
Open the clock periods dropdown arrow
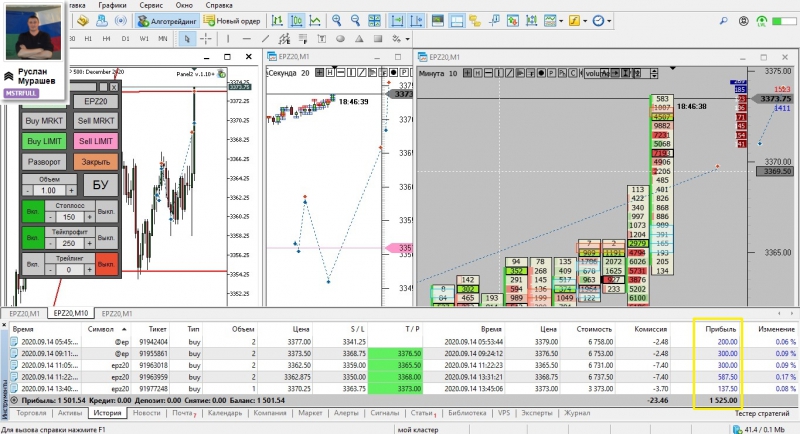click(609, 21)
